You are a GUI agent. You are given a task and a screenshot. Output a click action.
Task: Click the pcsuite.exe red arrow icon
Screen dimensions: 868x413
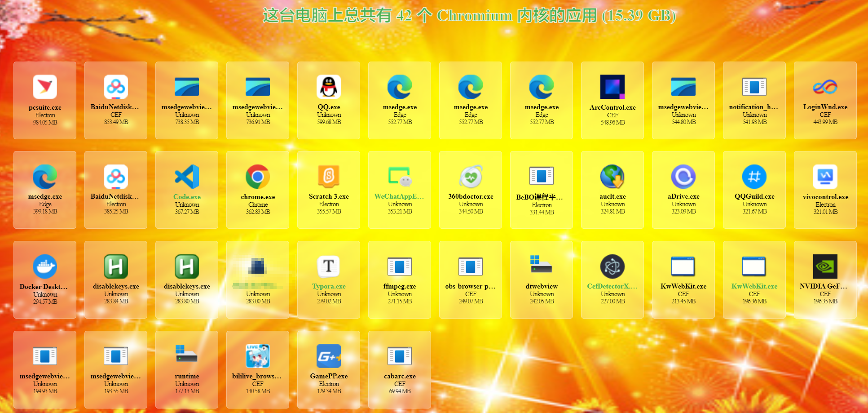(x=45, y=87)
